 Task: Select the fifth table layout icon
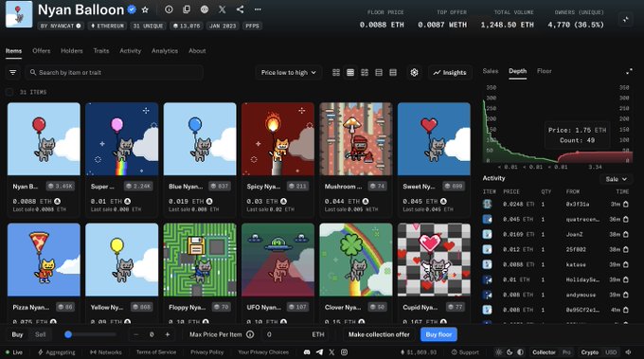coord(393,72)
